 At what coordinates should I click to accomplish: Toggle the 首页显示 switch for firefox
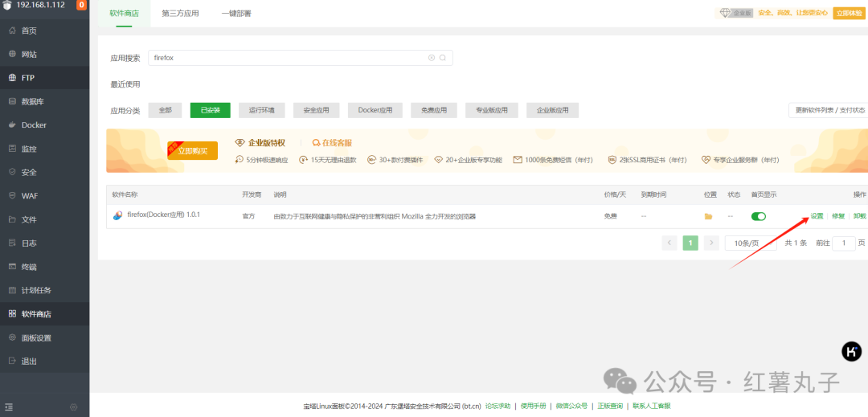[x=758, y=216]
